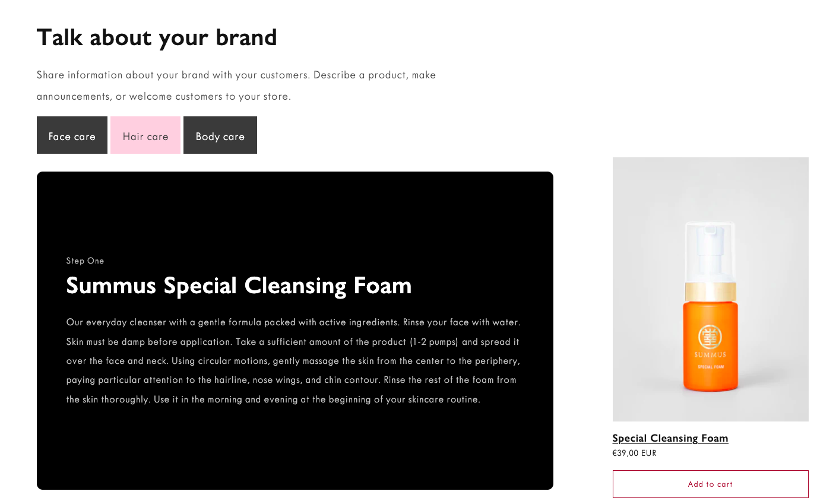Click the SPECIAL FOAM label on the bottle
Screen dimensions: 817x504
coord(710,367)
